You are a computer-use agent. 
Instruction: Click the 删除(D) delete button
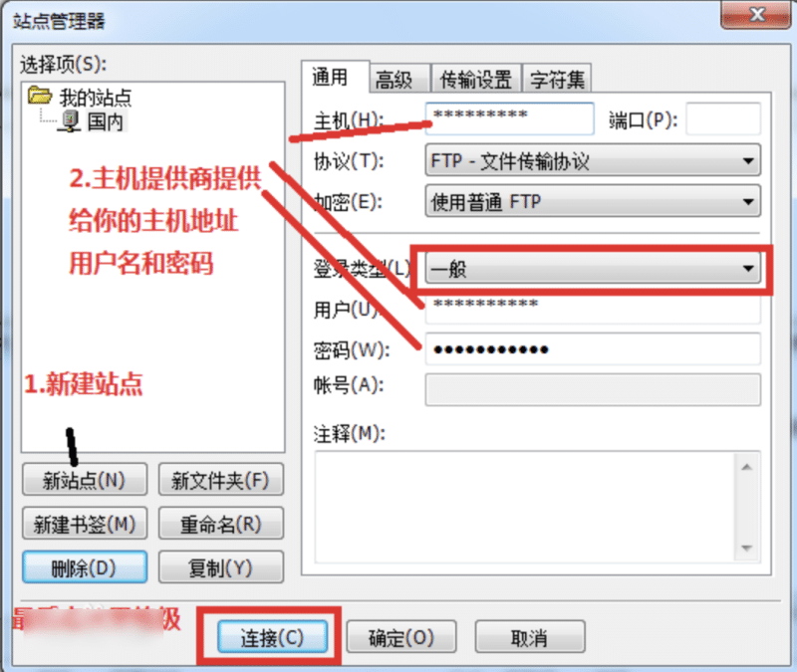point(85,566)
